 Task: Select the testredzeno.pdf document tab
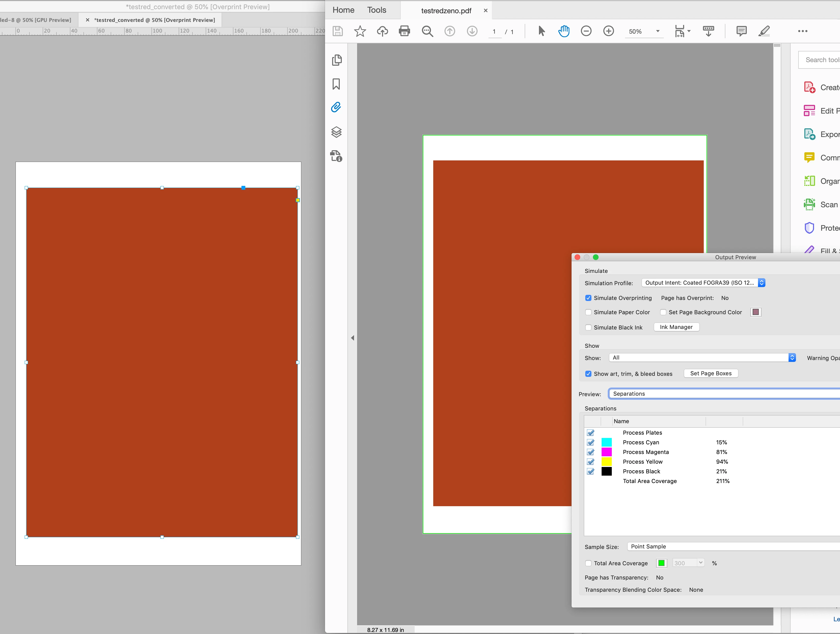(x=446, y=11)
